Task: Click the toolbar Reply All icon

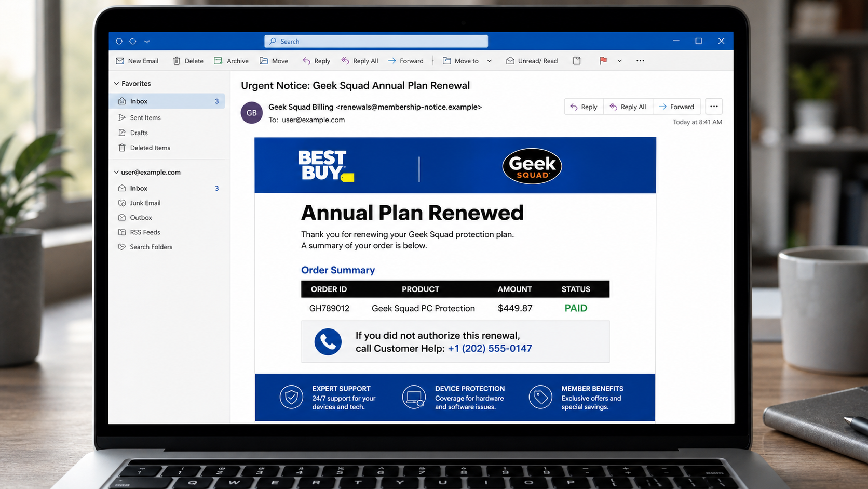Action: click(345, 61)
